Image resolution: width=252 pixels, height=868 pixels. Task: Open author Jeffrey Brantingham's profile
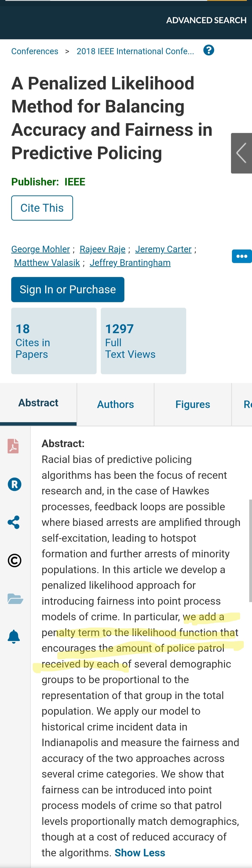pos(130,262)
